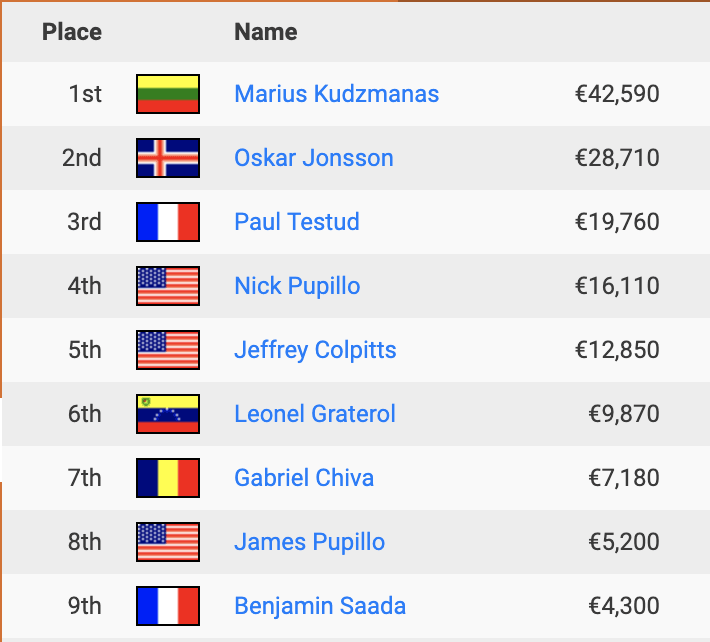The image size is (710, 642).
Task: Click the Place column header
Action: tap(72, 32)
